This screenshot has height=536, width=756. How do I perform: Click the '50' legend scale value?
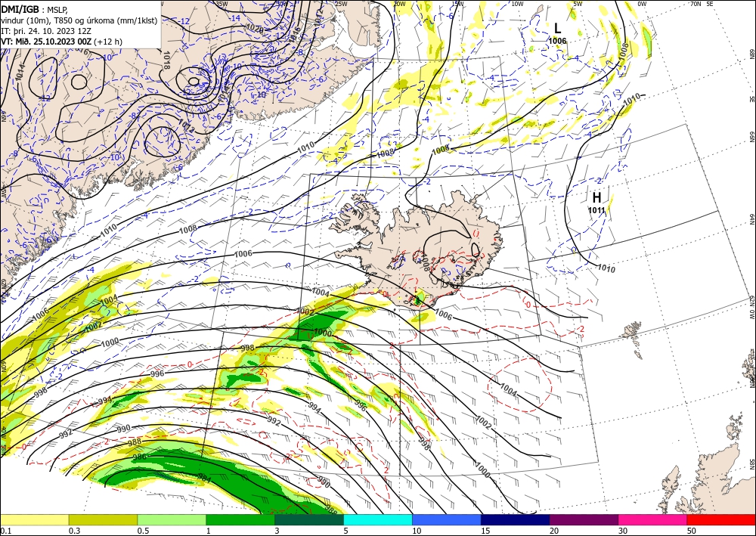[x=692, y=531]
